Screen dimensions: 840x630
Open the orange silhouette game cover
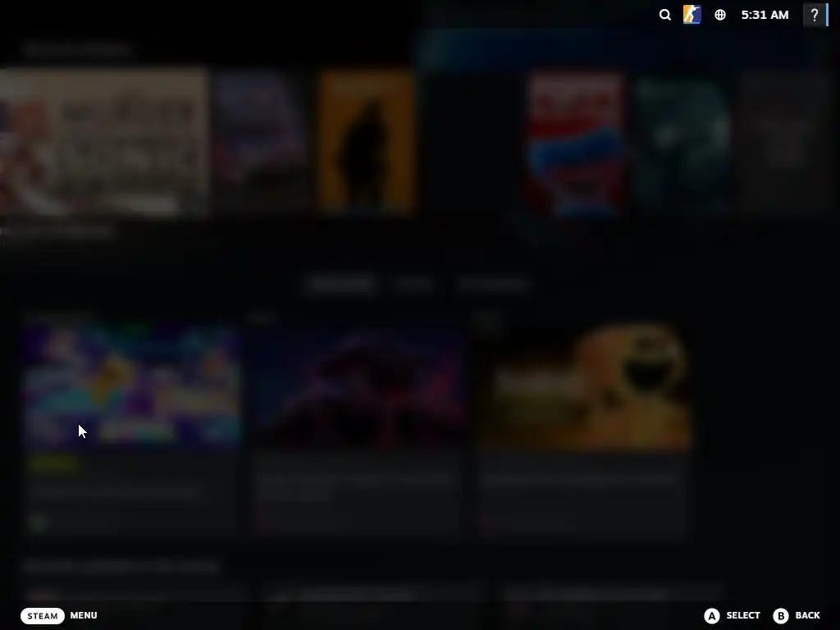(367, 141)
